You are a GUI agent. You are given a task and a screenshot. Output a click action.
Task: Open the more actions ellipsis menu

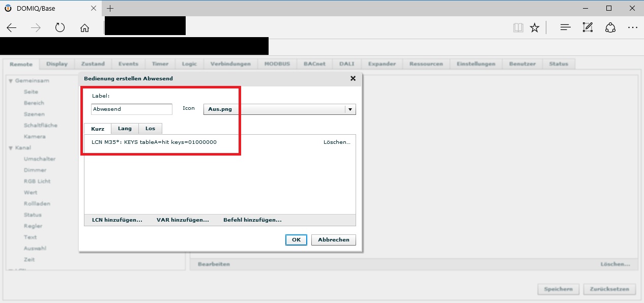[x=632, y=28]
